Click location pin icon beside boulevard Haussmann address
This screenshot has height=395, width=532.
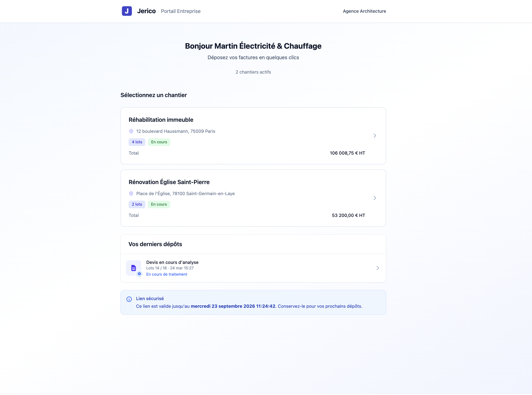[x=131, y=131]
